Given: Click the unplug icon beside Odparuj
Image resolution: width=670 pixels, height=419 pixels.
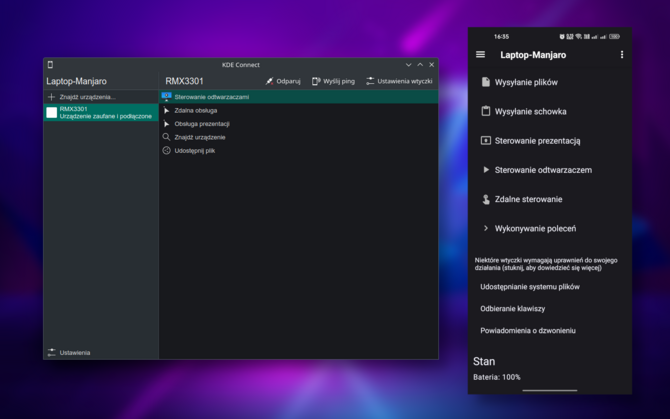Looking at the screenshot, I should coord(269,81).
